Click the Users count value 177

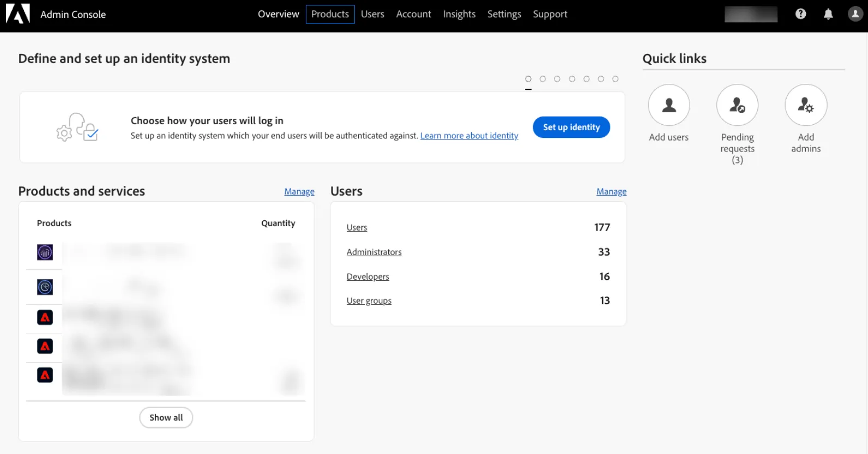click(x=602, y=227)
